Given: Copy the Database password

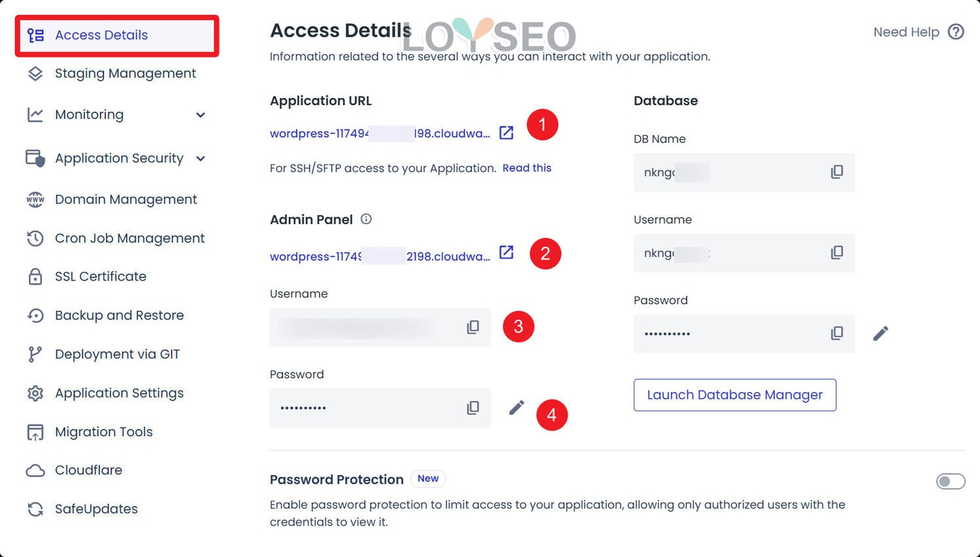Looking at the screenshot, I should click(837, 334).
